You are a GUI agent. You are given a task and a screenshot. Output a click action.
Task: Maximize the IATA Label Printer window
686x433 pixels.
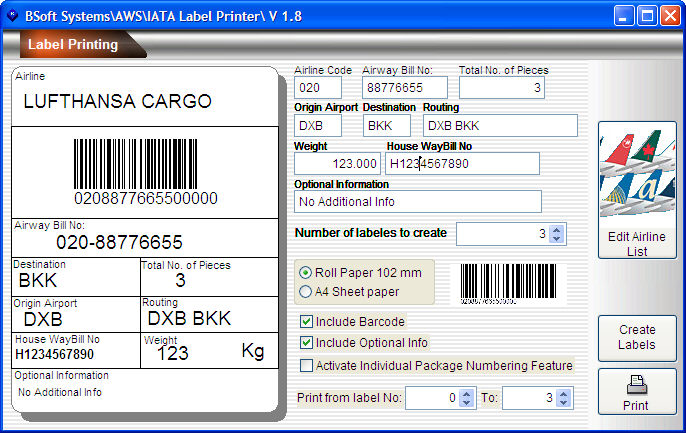[647, 16]
